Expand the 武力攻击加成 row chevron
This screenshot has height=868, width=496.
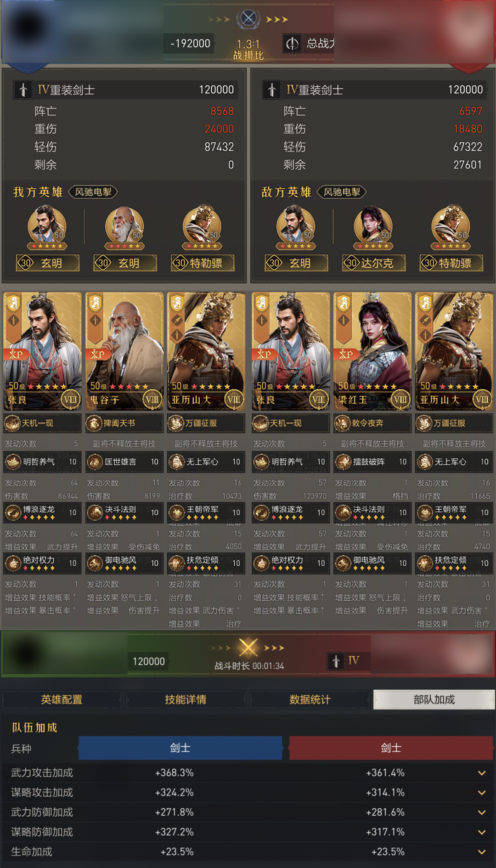click(482, 773)
